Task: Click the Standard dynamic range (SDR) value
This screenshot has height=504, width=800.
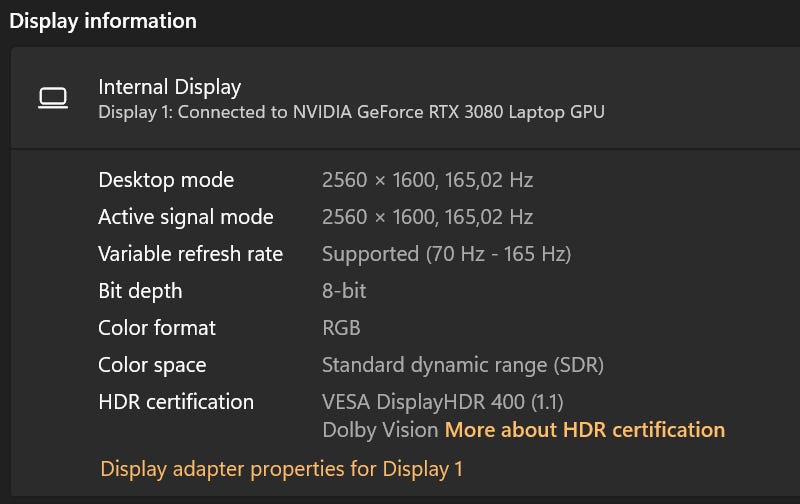Action: coord(463,365)
